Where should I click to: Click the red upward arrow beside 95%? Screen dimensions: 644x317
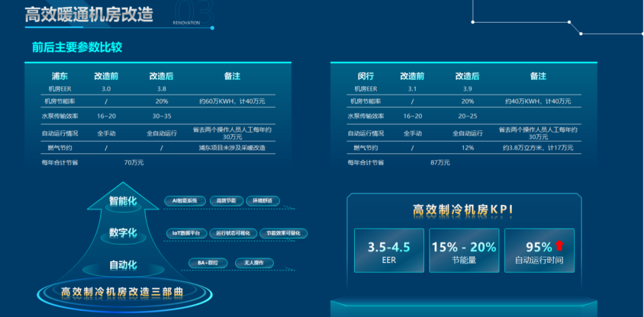pos(559,245)
